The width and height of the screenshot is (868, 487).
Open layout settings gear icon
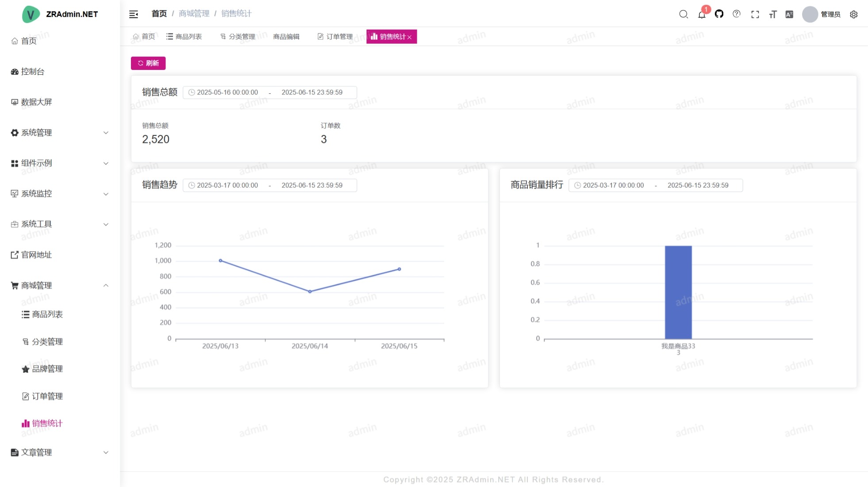point(854,14)
